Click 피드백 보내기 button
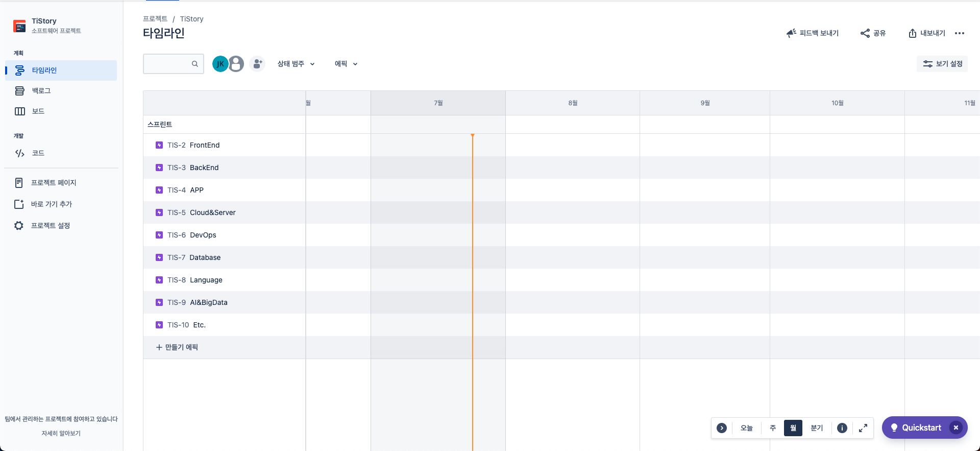 tap(813, 33)
